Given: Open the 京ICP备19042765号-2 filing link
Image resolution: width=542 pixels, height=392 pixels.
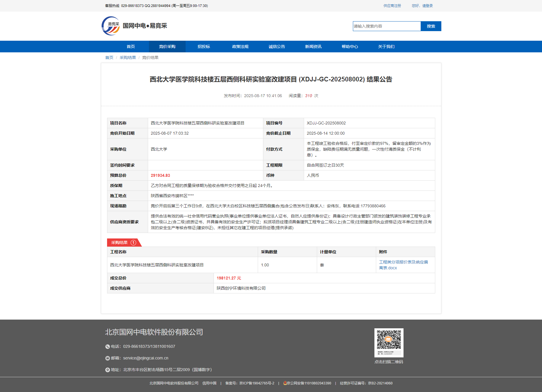Looking at the screenshot, I should pos(257,383).
